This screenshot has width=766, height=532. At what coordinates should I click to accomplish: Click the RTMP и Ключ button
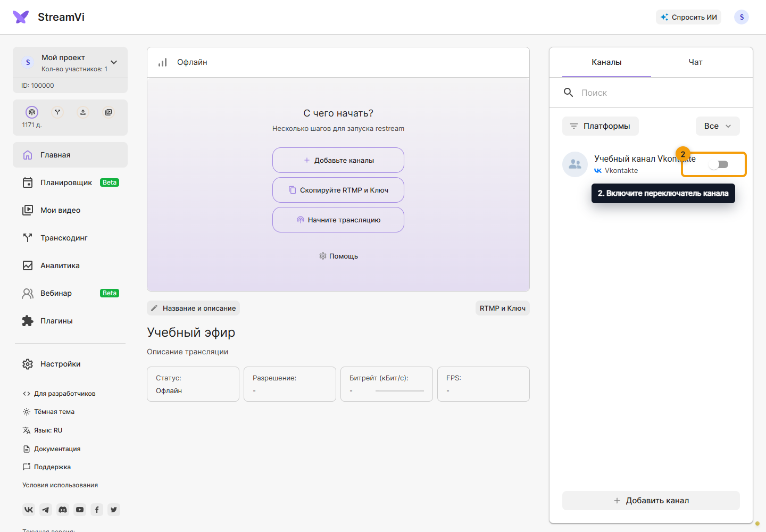[503, 308]
